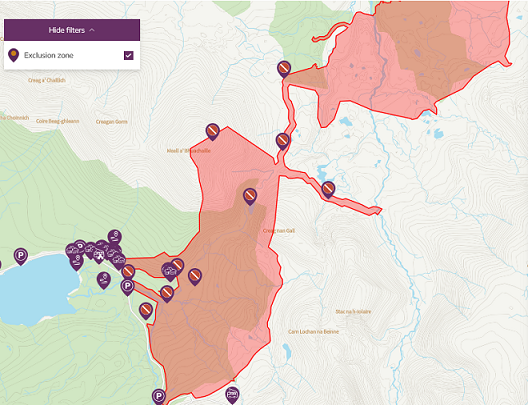Click exclusion marker on the narrow path north
528x405 pixels.
pyautogui.click(x=283, y=141)
